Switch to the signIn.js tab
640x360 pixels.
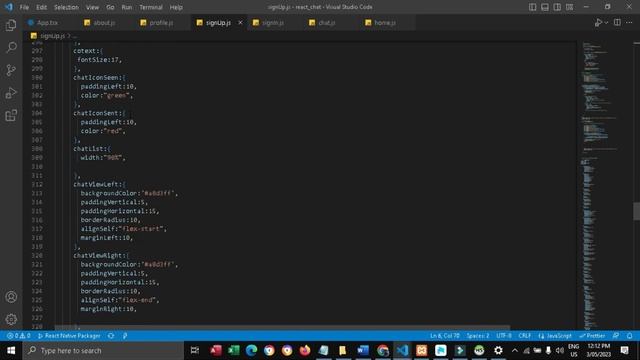274,22
